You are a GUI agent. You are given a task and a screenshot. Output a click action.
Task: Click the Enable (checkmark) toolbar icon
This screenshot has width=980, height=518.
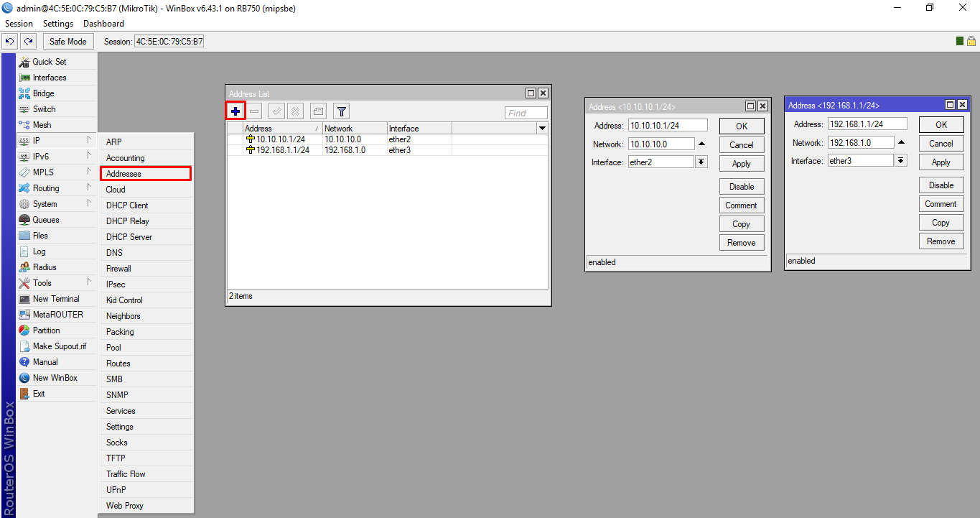(x=276, y=111)
